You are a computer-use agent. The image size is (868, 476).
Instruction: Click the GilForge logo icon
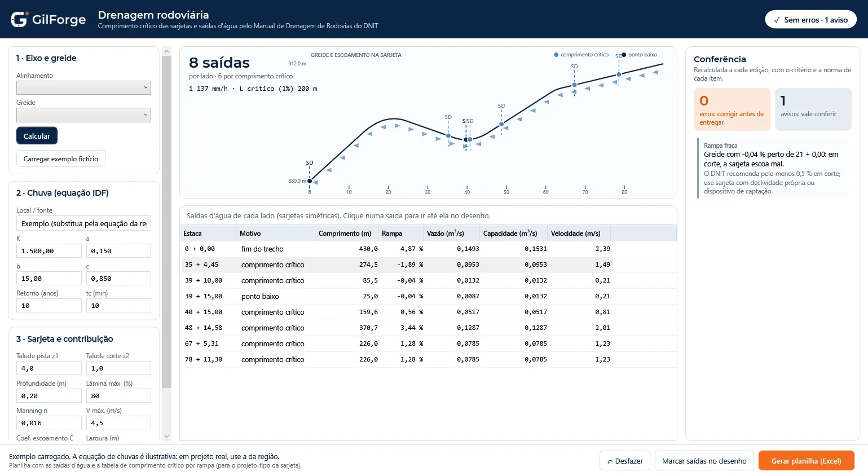(19, 19)
